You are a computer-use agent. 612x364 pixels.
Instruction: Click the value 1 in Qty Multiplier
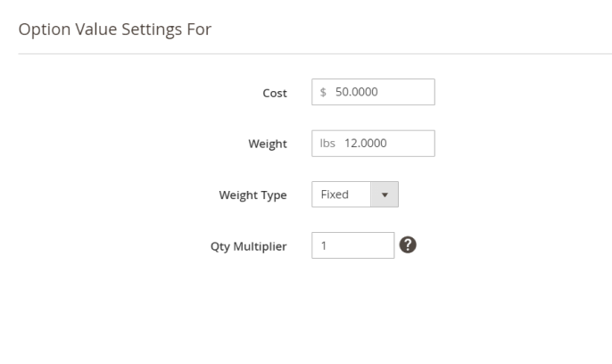323,246
